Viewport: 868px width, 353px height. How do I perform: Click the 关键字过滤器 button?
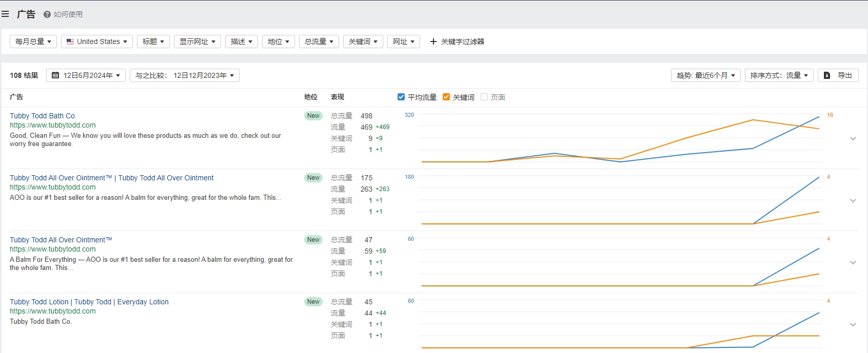pyautogui.click(x=457, y=41)
